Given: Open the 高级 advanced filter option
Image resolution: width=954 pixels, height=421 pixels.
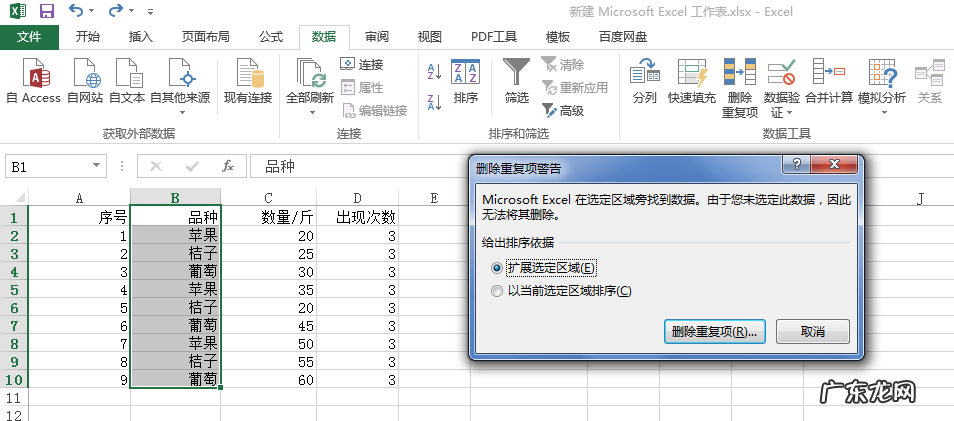Looking at the screenshot, I should [563, 111].
